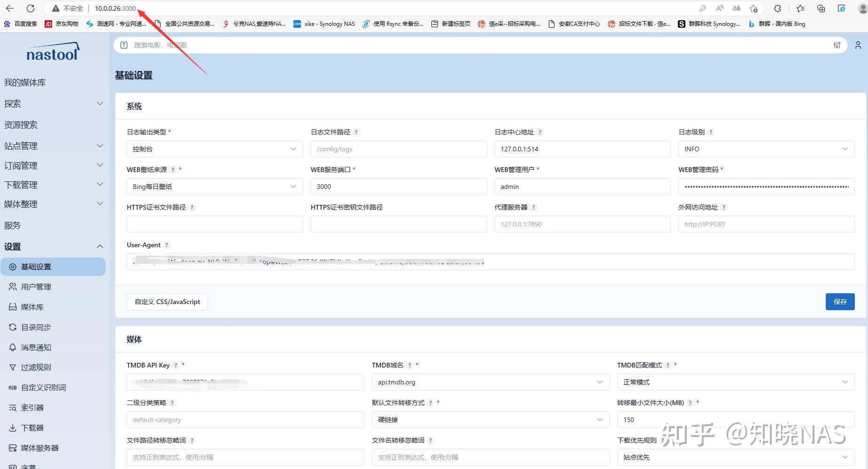Viewport: 868px width, 469px height.
Task: Click the 媒体服务器 server icon
Action: (13, 448)
